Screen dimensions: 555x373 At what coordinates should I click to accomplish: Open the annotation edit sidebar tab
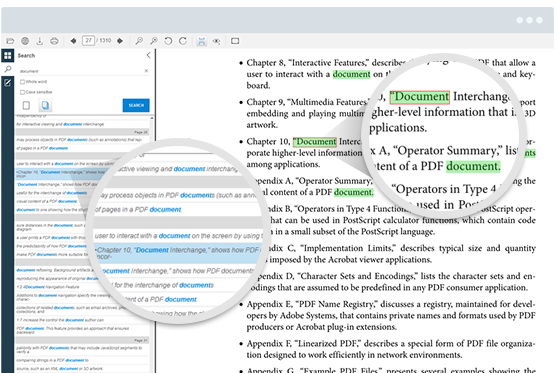7,83
